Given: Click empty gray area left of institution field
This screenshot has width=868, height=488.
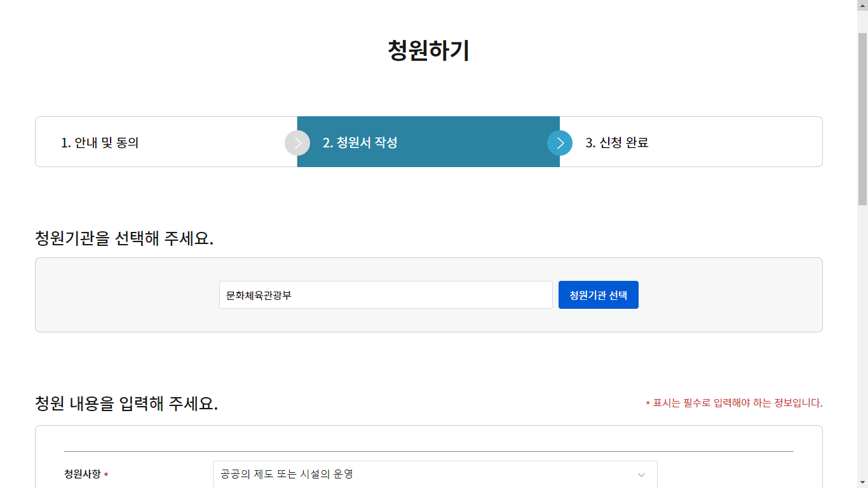Looking at the screenshot, I should [x=127, y=295].
